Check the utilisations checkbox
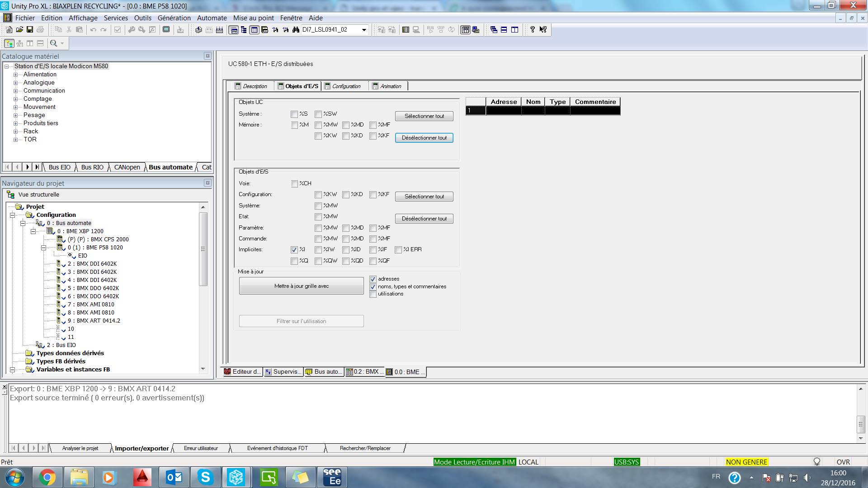This screenshot has width=868, height=488. click(373, 294)
